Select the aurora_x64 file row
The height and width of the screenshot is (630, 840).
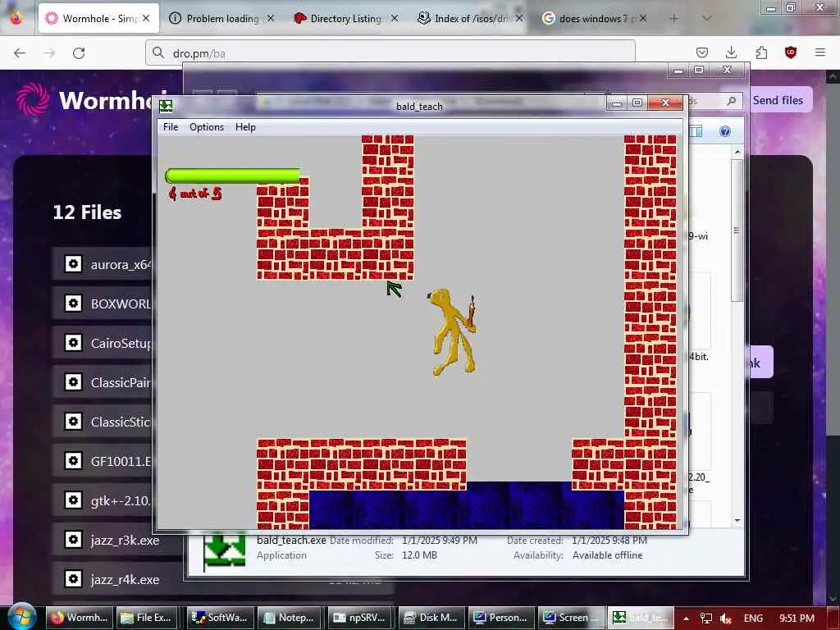click(x=103, y=264)
